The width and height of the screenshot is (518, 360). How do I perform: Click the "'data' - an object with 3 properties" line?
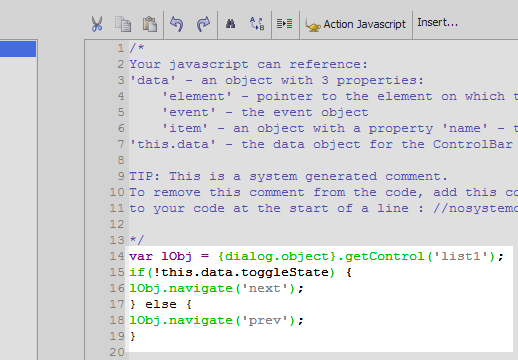pos(276,80)
